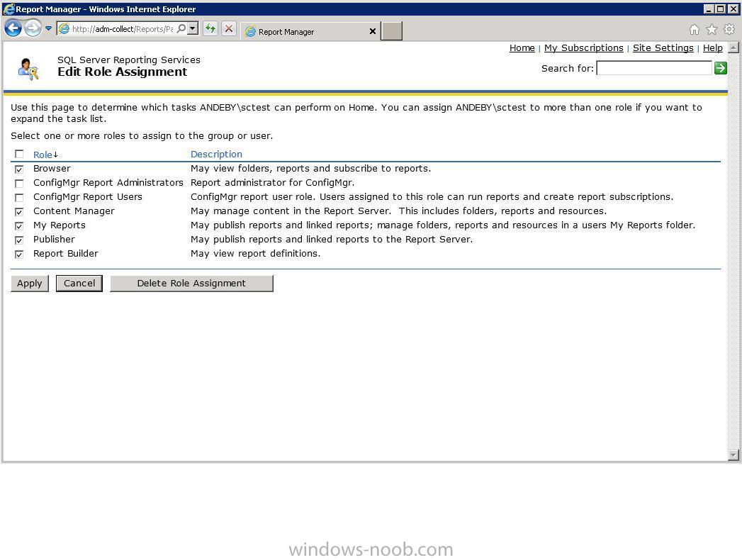
Task: Run search with the green arrow button
Action: click(x=720, y=68)
